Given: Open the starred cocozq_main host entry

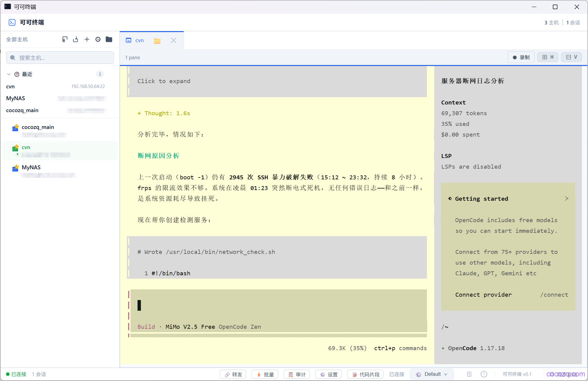Looking at the screenshot, I should tap(60, 130).
